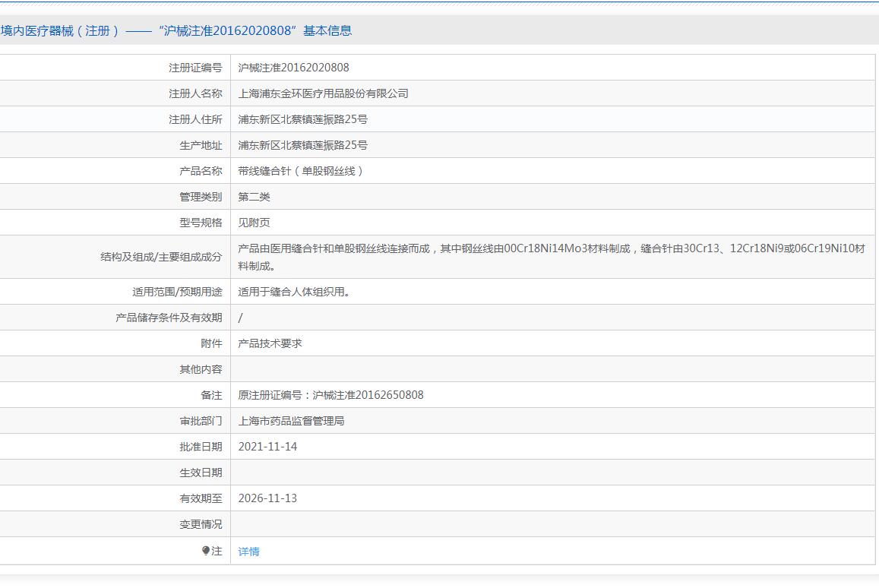This screenshot has height=588, width=879.
Task: Click intended use text 适用于缝合人体组织用。
Action: 294,292
